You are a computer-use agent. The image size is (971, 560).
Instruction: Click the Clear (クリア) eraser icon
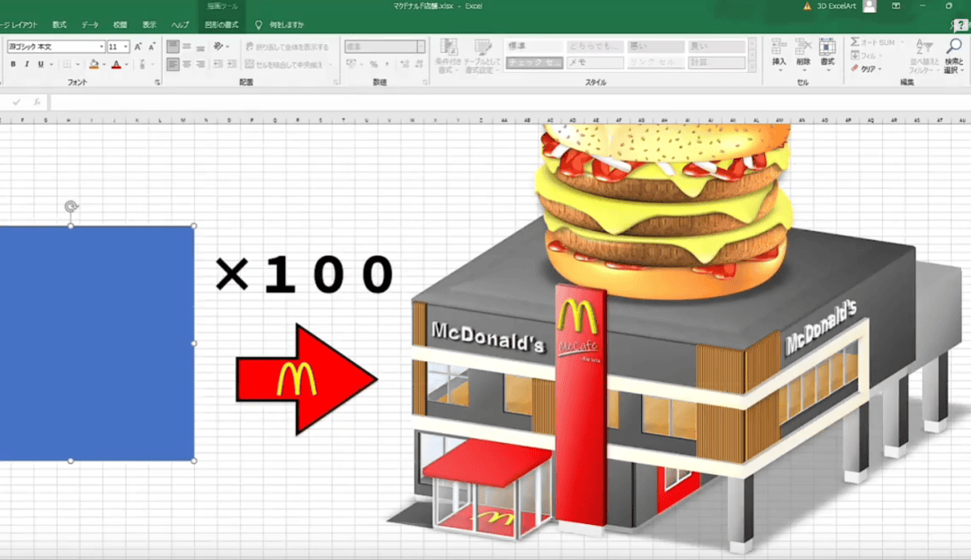tap(855, 68)
